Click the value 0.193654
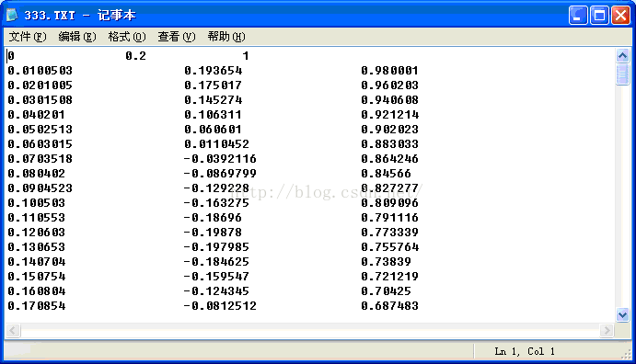Viewport: 636px width, 364px height. click(x=213, y=71)
